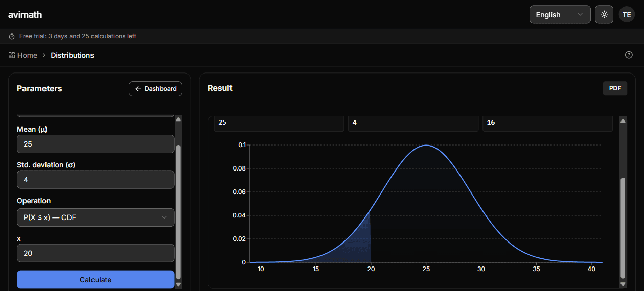Focus the x value input field
Screen dimensions: 644x291
tap(96, 253)
